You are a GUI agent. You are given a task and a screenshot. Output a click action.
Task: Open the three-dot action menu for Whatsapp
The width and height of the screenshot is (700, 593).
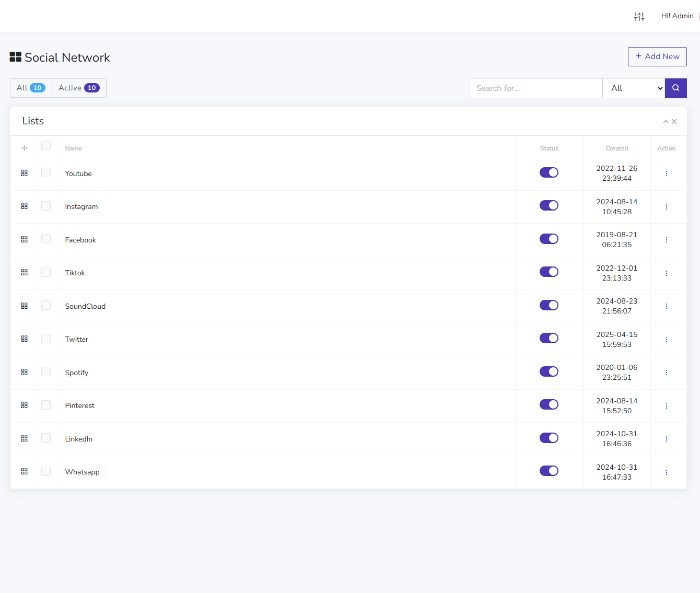pyautogui.click(x=667, y=472)
